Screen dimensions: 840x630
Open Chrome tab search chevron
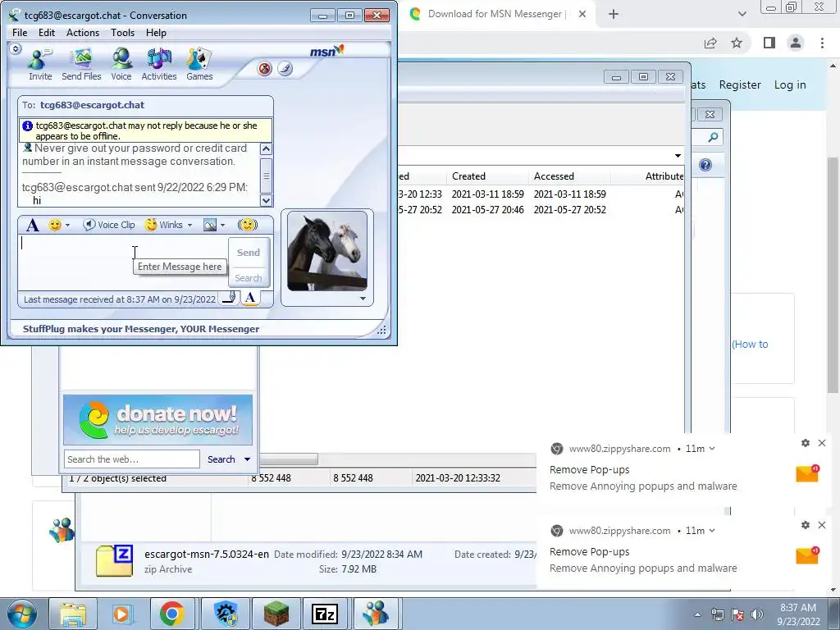tap(742, 14)
